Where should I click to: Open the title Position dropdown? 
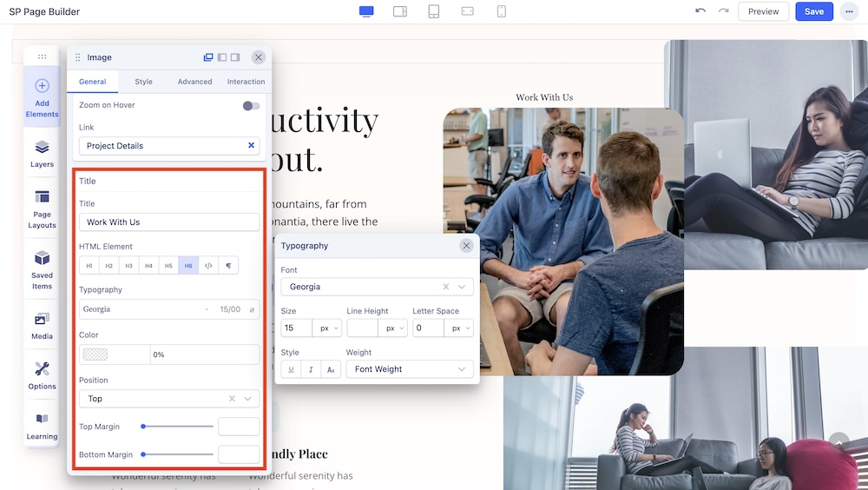(x=168, y=399)
